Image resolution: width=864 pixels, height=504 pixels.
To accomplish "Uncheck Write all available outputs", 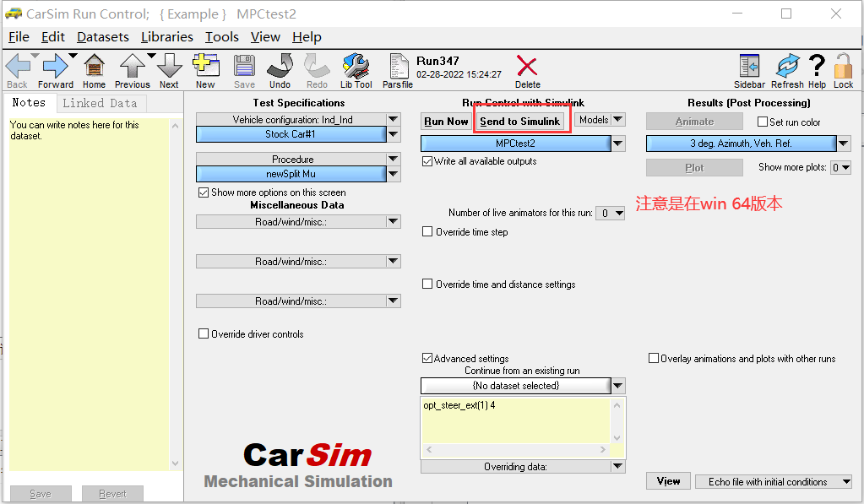I will tap(427, 163).
